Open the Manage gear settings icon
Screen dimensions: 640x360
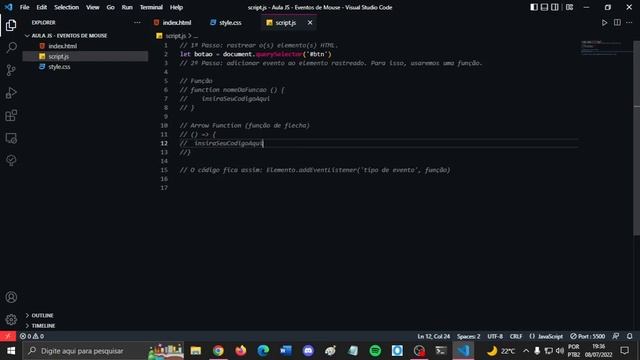11,319
